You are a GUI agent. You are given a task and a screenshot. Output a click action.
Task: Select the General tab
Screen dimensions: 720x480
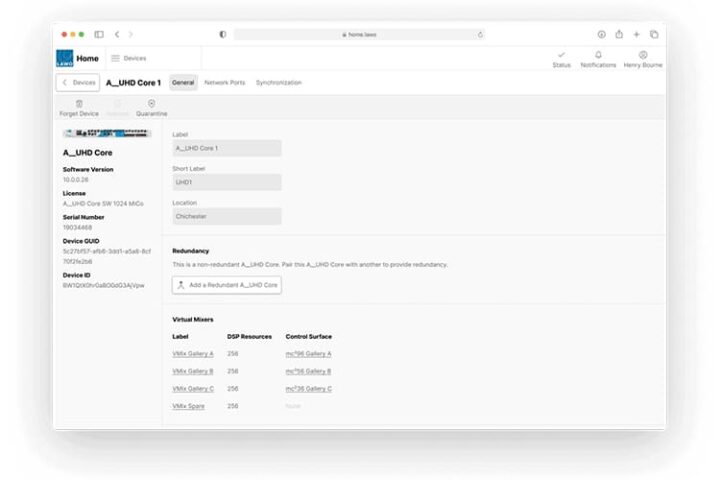coord(183,83)
